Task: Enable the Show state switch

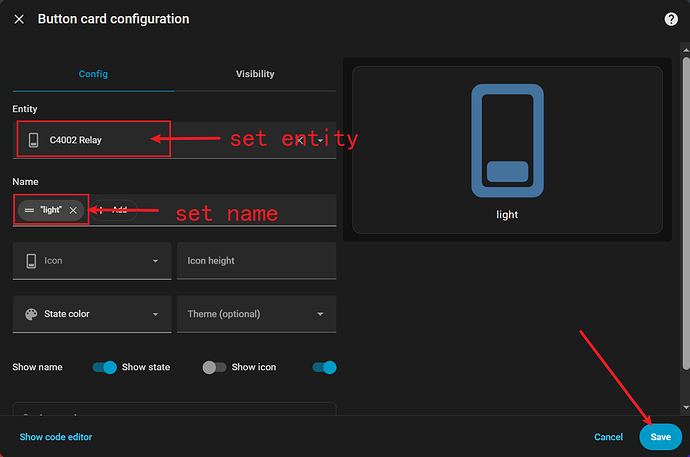Action: click(214, 367)
